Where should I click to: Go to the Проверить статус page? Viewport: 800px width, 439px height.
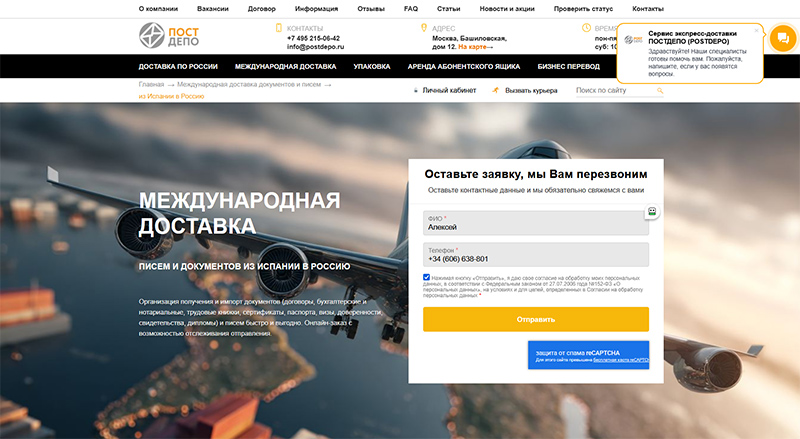[582, 8]
